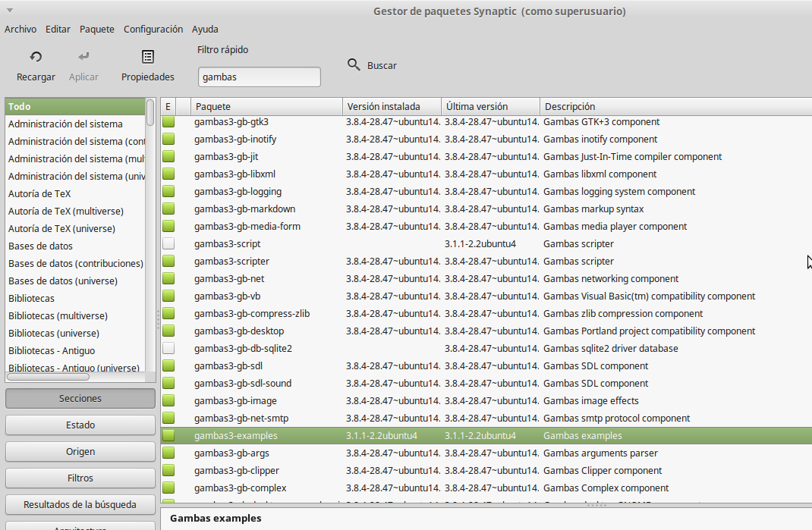
Task: Toggle status box for gambas3-gb-markdown
Action: tap(168, 209)
